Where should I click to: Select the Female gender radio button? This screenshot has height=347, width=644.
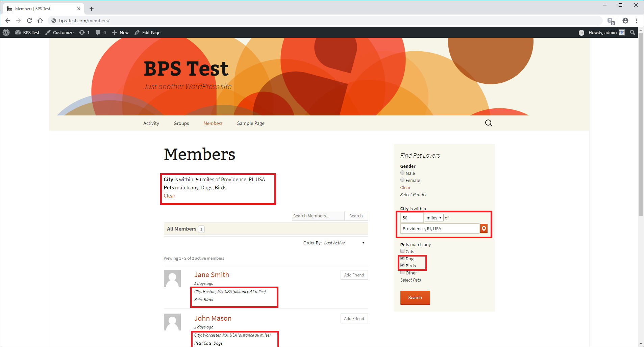402,180
